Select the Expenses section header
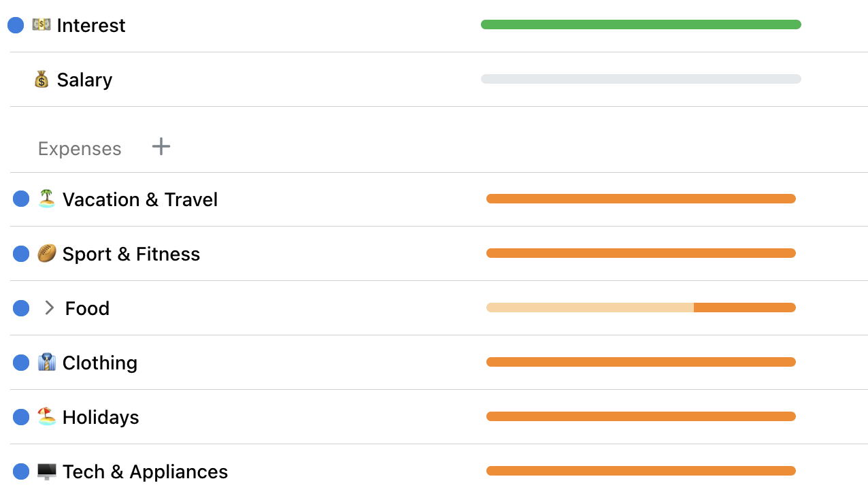This screenshot has height=498, width=868. click(x=80, y=148)
